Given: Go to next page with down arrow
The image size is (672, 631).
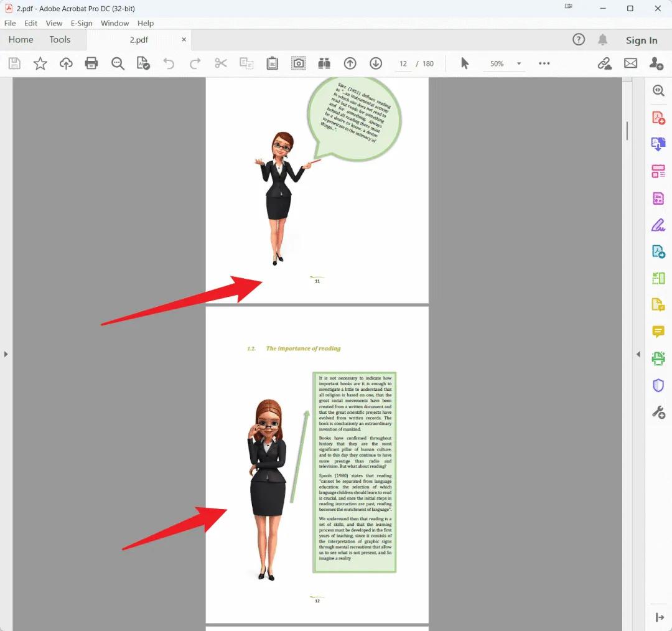Looking at the screenshot, I should coord(376,63).
